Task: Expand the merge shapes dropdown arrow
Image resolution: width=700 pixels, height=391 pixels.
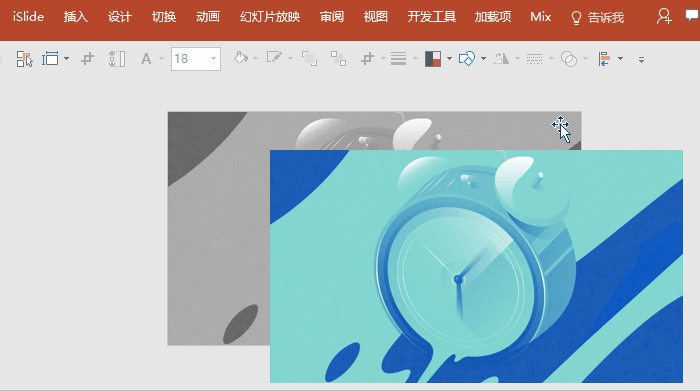Action: coord(585,58)
